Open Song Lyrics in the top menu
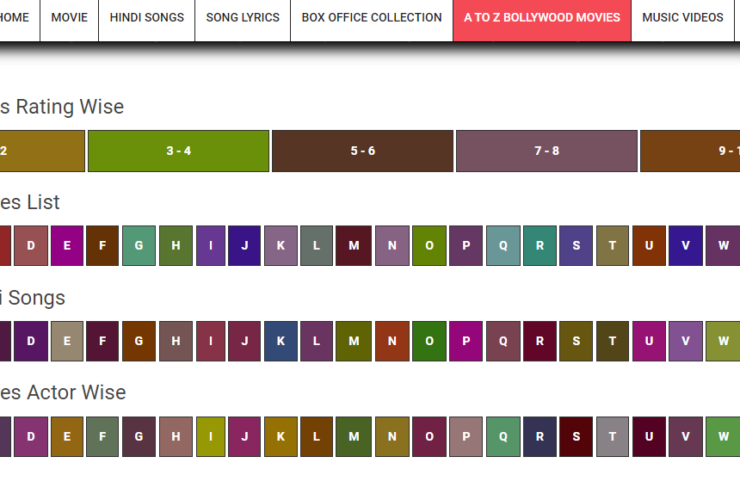Image resolution: width=740 pixels, height=500 pixels. pos(242,18)
